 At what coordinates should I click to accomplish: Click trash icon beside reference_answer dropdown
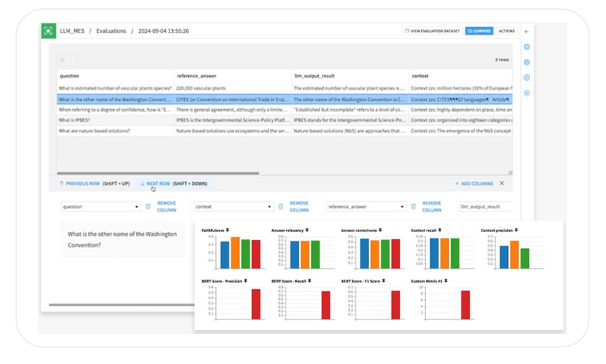[x=413, y=207]
